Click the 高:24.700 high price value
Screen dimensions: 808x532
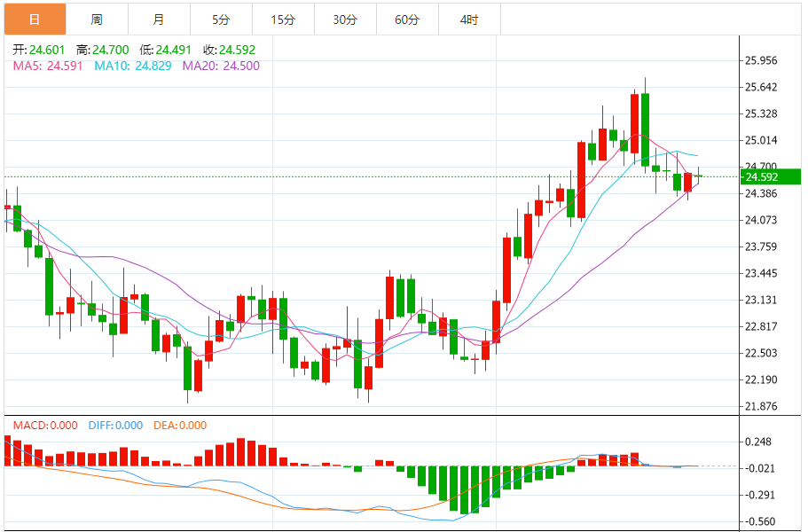click(x=103, y=50)
